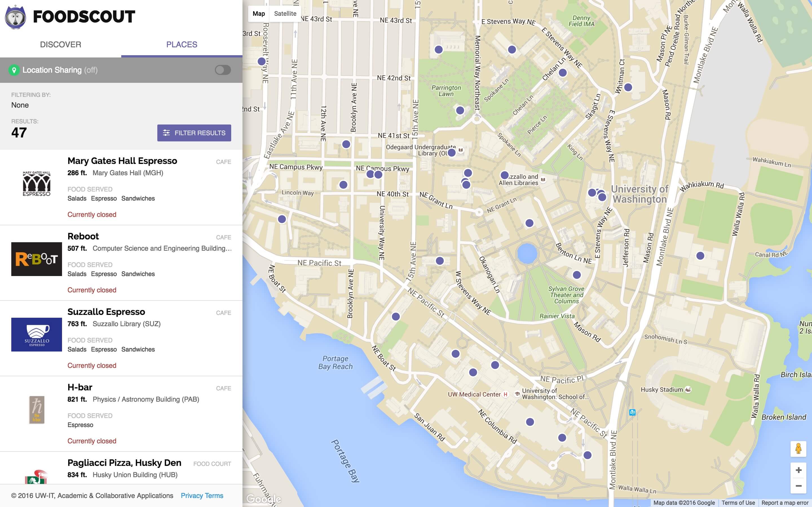Switch map to Satellite view
The height and width of the screenshot is (507, 812).
pos(285,14)
